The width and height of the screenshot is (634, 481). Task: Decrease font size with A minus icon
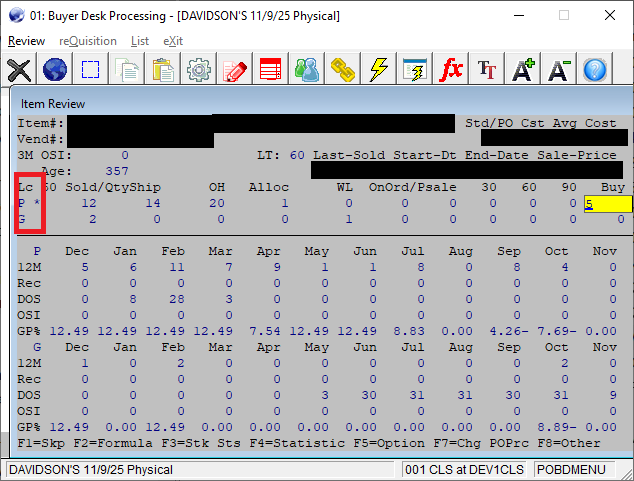click(559, 70)
